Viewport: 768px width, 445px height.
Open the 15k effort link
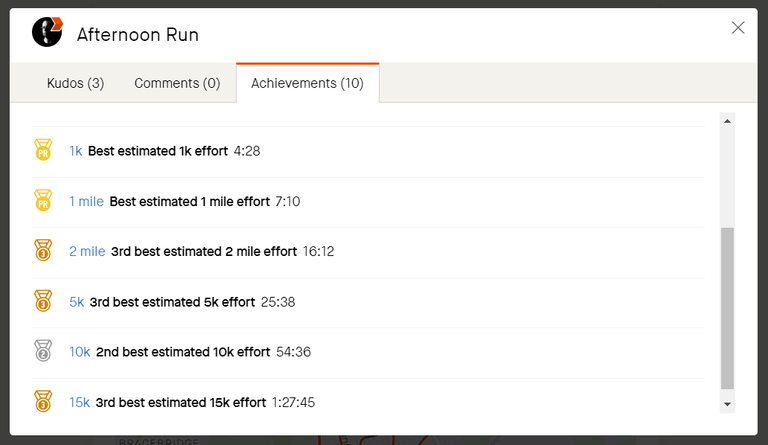coord(79,402)
